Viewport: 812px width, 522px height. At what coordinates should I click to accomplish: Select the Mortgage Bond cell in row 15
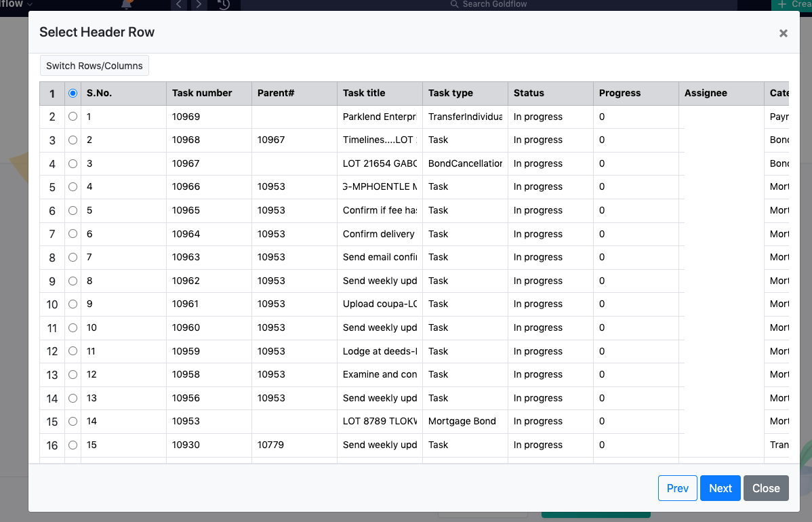[462, 421]
